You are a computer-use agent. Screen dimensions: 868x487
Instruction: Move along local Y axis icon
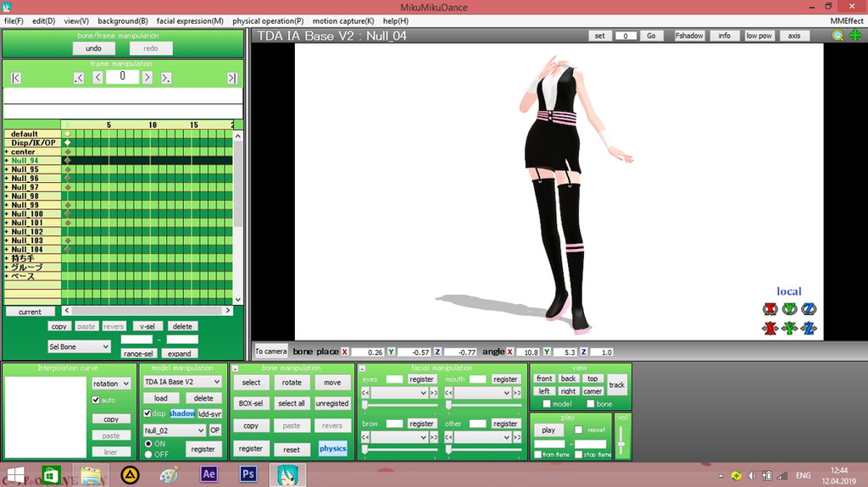pyautogui.click(x=789, y=328)
